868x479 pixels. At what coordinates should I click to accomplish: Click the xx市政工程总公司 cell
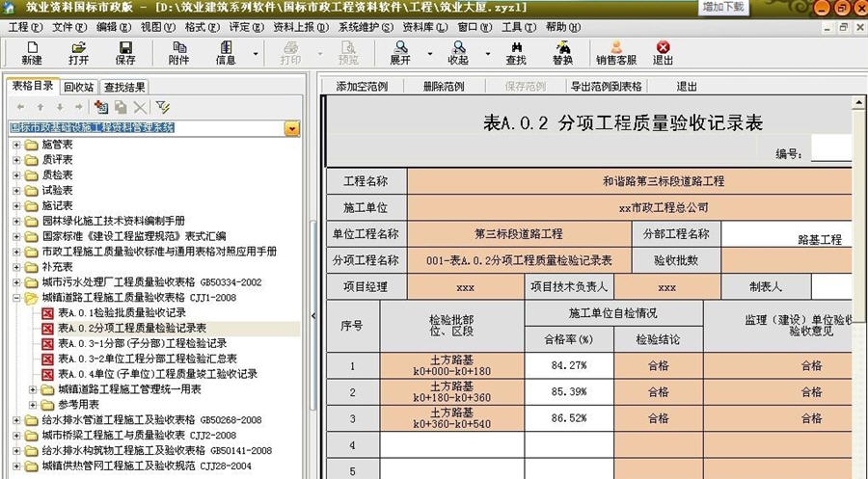(x=630, y=208)
